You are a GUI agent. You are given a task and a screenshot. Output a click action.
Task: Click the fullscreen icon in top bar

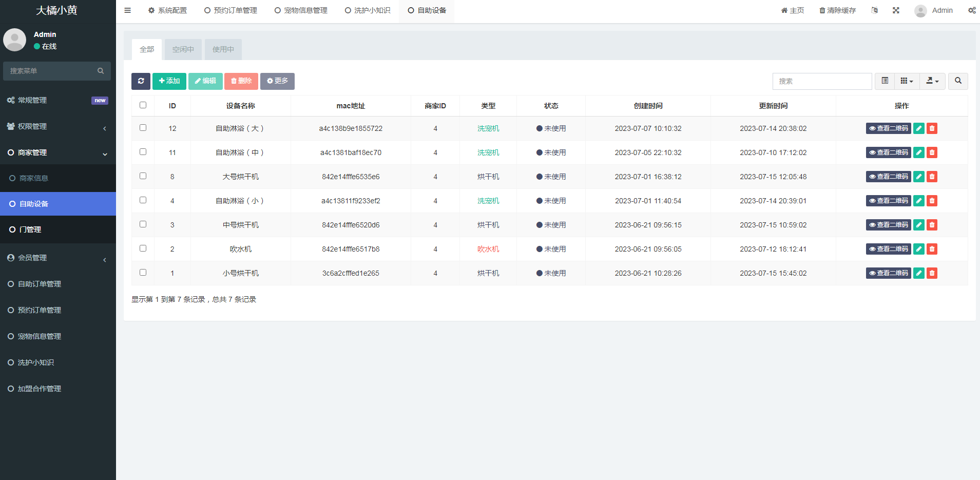tap(896, 10)
